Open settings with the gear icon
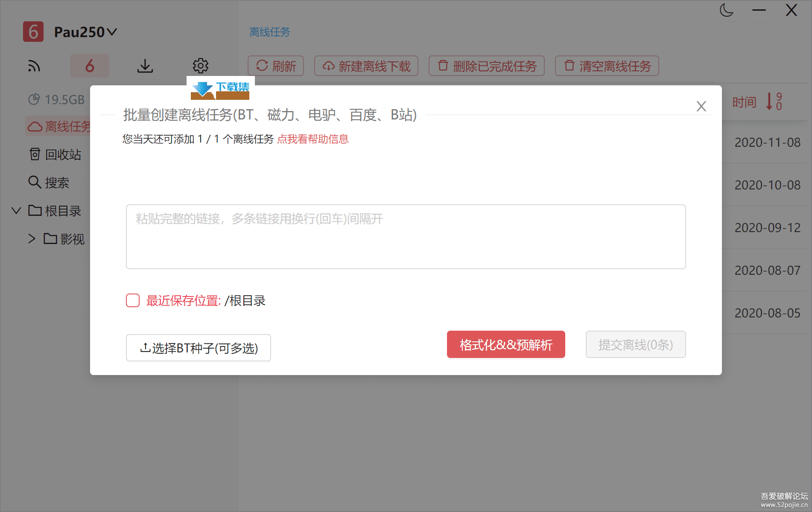 (x=200, y=66)
